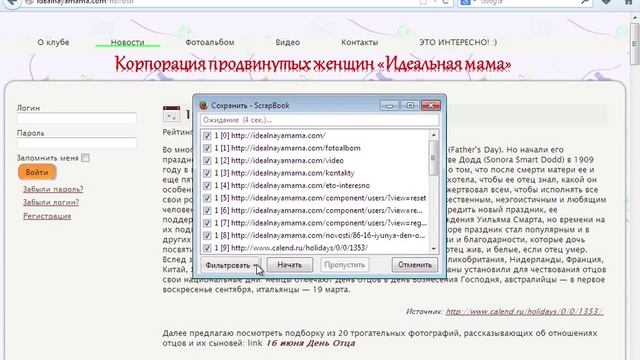Image resolution: width=640 pixels, height=360 pixels.
Task: Click the link list scroll-up arrow
Action: [x=433, y=135]
